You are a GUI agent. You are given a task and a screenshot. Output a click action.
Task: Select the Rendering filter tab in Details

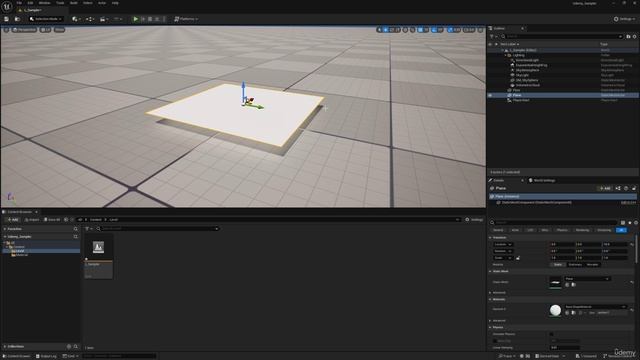click(x=582, y=230)
